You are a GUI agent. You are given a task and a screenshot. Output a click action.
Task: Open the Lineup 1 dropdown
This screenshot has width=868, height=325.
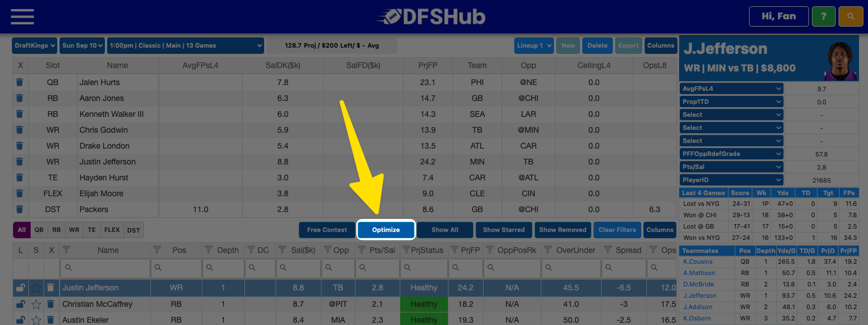coord(534,45)
